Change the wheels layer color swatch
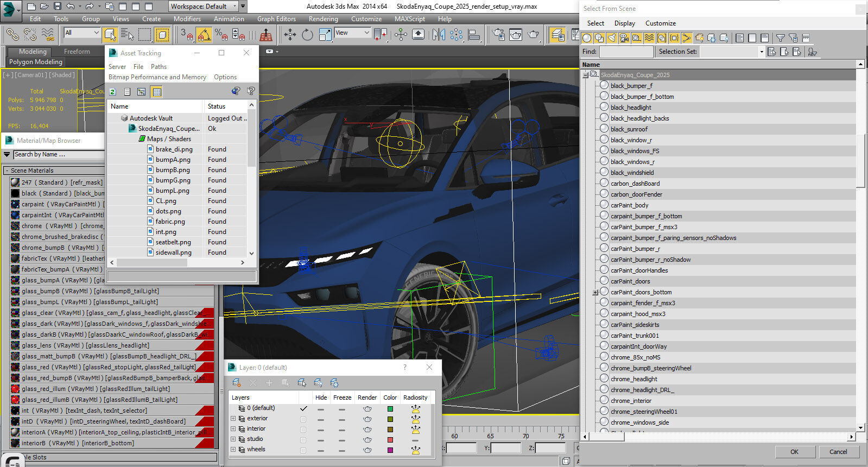The height and width of the screenshot is (467, 868). click(390, 450)
